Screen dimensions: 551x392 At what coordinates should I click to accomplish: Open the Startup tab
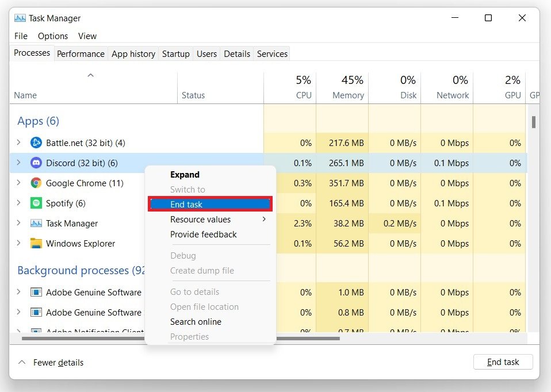click(175, 53)
